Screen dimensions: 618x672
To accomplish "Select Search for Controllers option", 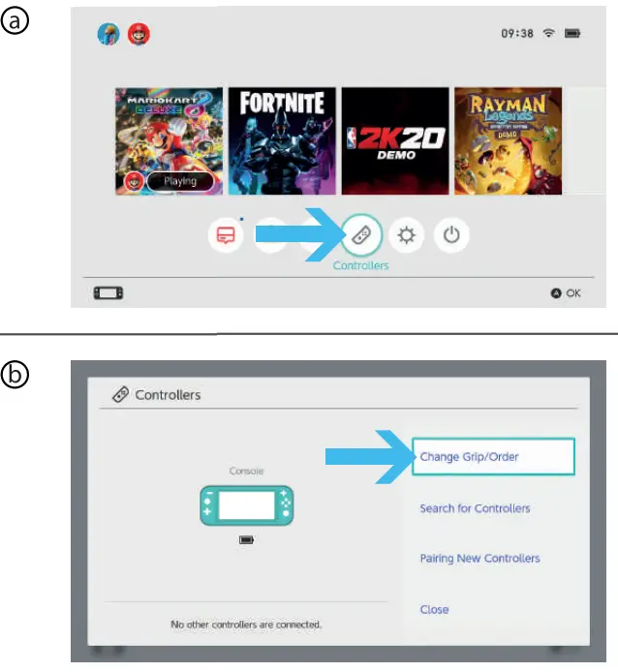I will [475, 508].
